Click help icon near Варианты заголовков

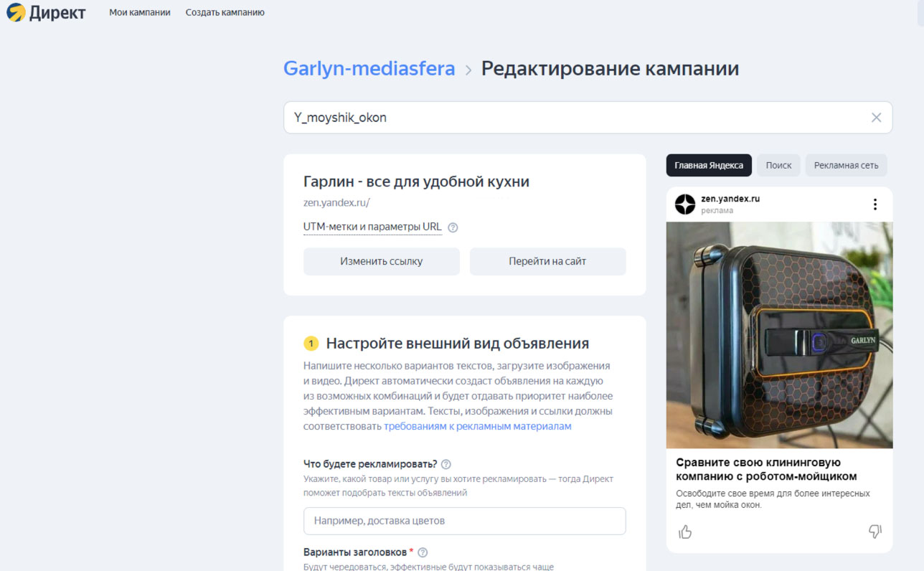pyautogui.click(x=423, y=552)
